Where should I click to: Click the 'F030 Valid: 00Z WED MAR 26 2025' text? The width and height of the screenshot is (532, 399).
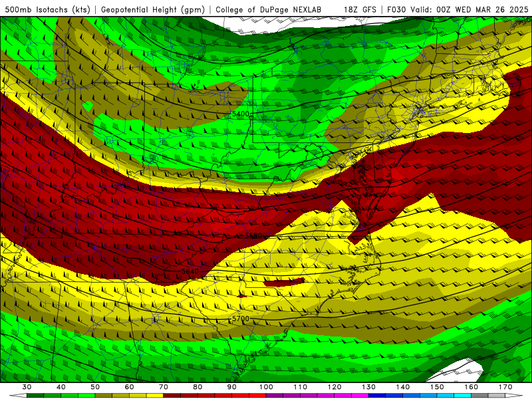[x=458, y=9]
